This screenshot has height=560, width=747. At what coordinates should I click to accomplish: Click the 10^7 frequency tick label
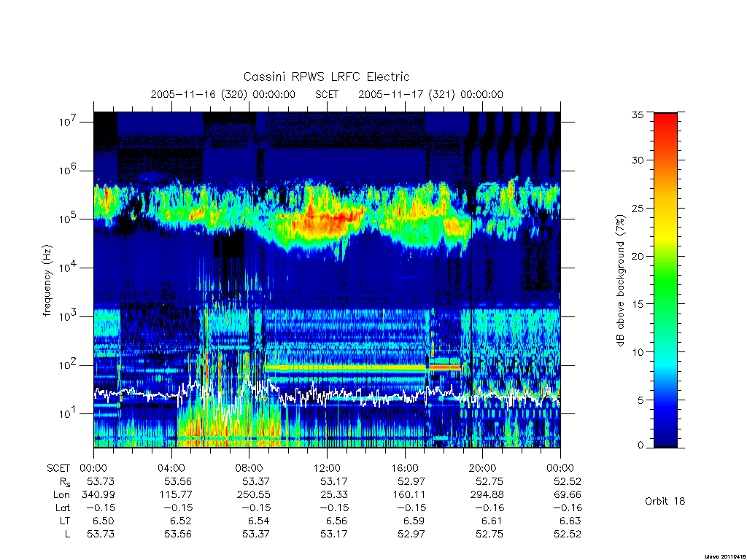pos(68,121)
